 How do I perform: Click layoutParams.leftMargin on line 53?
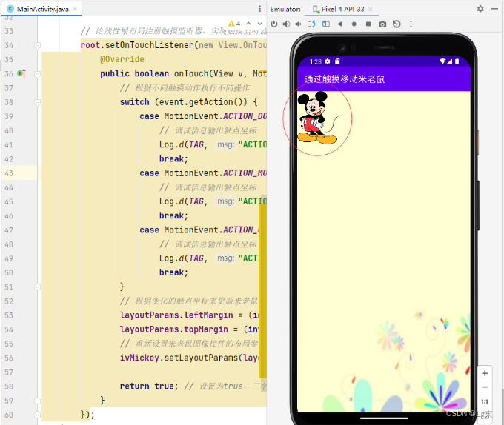pos(176,315)
